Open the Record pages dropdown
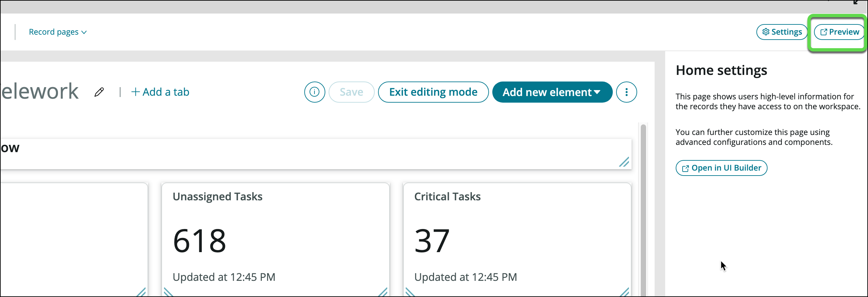The image size is (868, 297). point(58,32)
